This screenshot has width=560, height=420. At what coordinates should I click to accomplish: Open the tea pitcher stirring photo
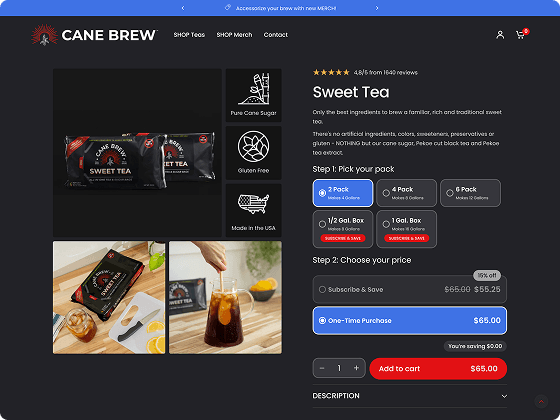tap(225, 298)
